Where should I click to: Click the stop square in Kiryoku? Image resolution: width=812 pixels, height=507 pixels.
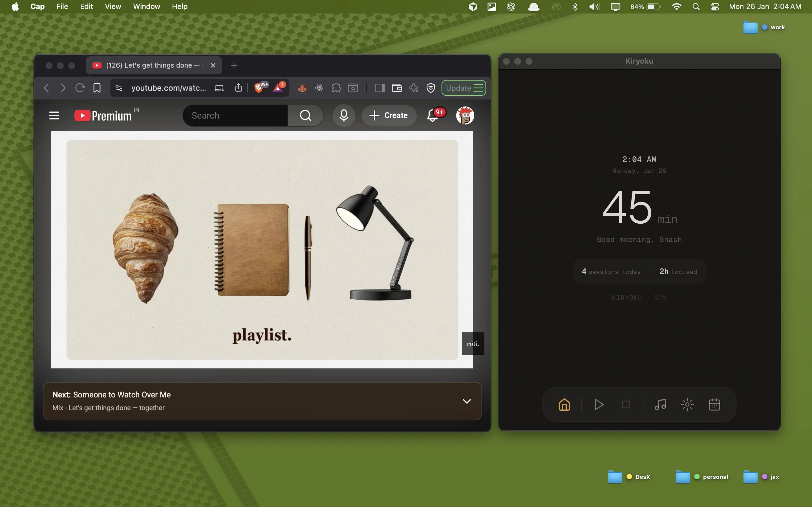(x=626, y=404)
